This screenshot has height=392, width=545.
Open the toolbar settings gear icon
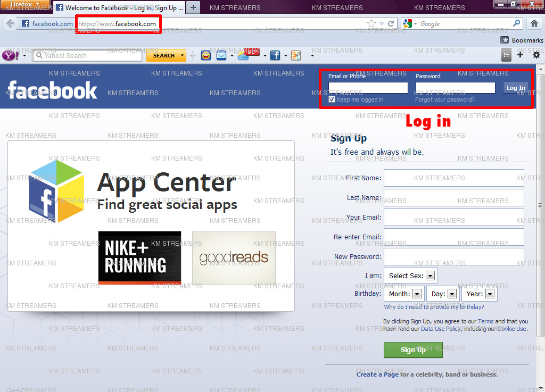(536, 54)
